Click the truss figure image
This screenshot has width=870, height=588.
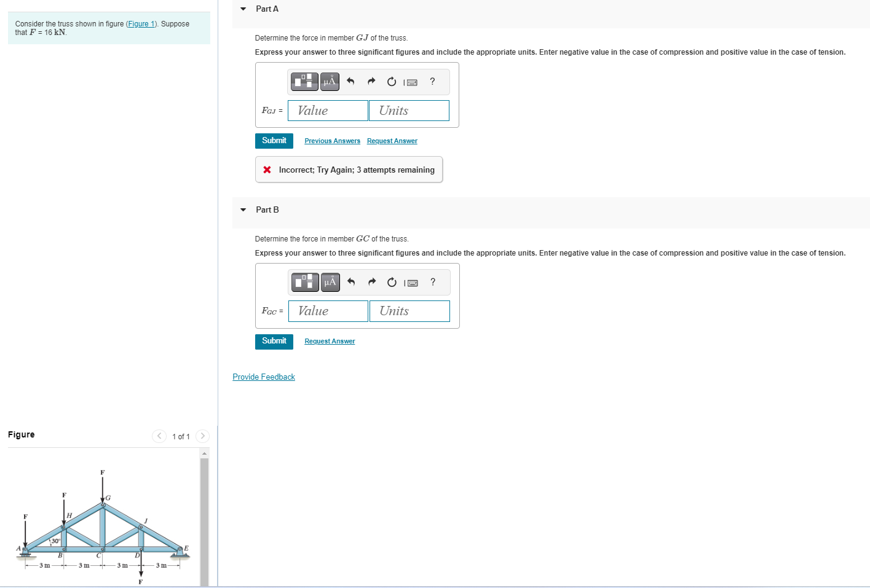(x=103, y=527)
